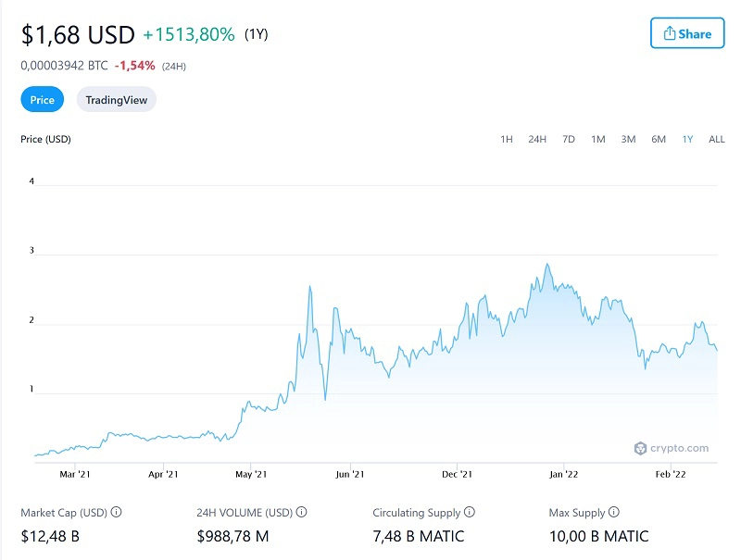This screenshot has width=741, height=560.
Task: Click the Share button
Action: 686,33
